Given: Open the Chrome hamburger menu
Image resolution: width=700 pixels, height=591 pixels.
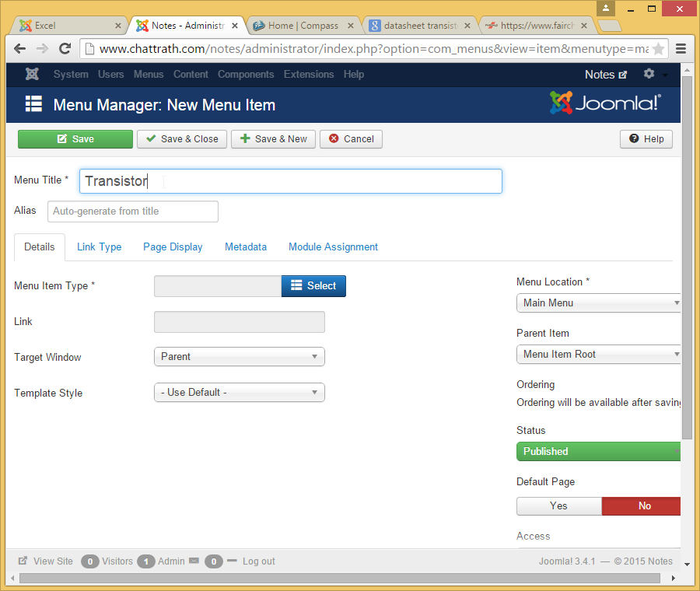Looking at the screenshot, I should (681, 48).
